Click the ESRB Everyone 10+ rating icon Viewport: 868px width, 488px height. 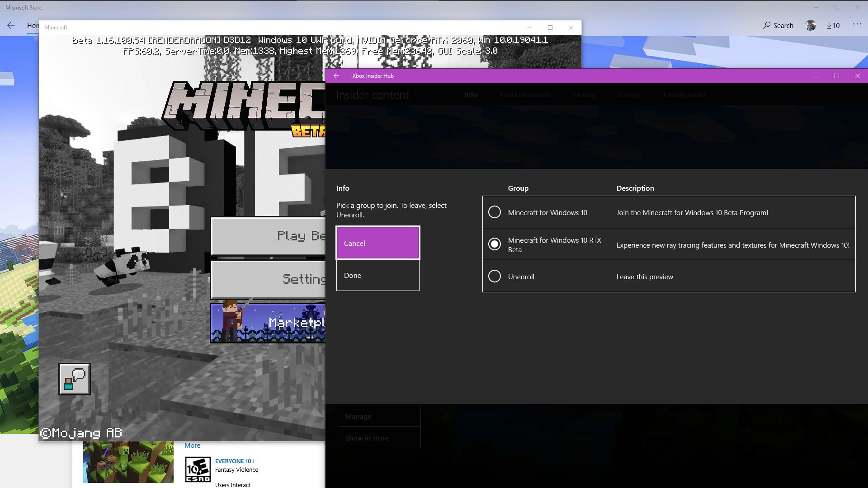pos(198,469)
